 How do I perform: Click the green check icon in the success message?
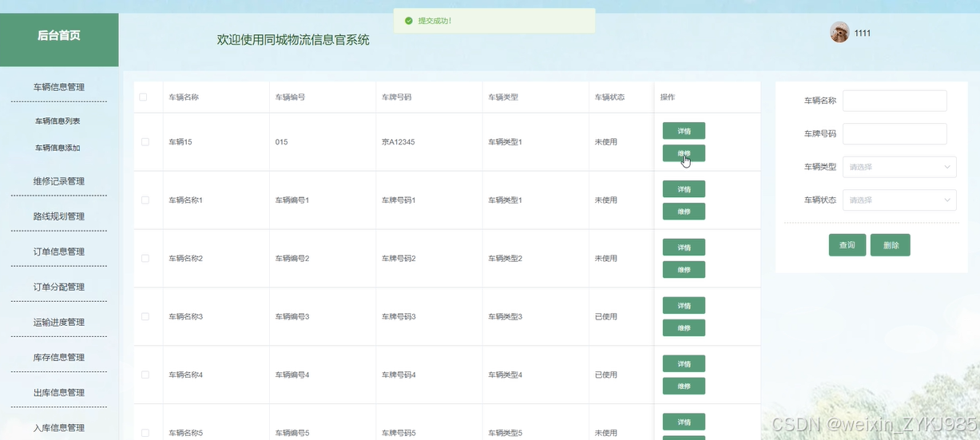[409, 21]
